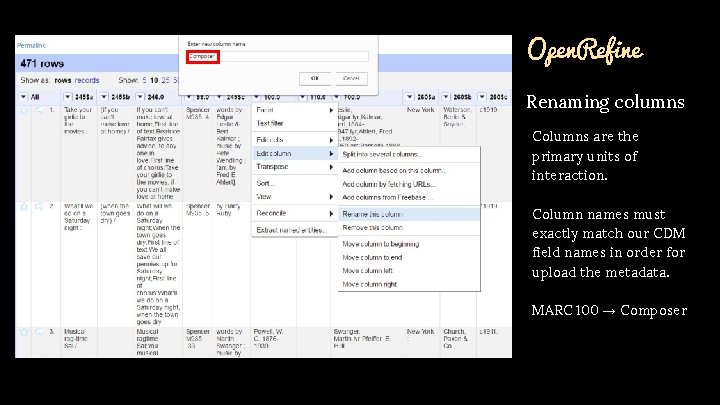Screen dimensions: 720x405
Task: Switch view to rows mode
Action: point(62,80)
